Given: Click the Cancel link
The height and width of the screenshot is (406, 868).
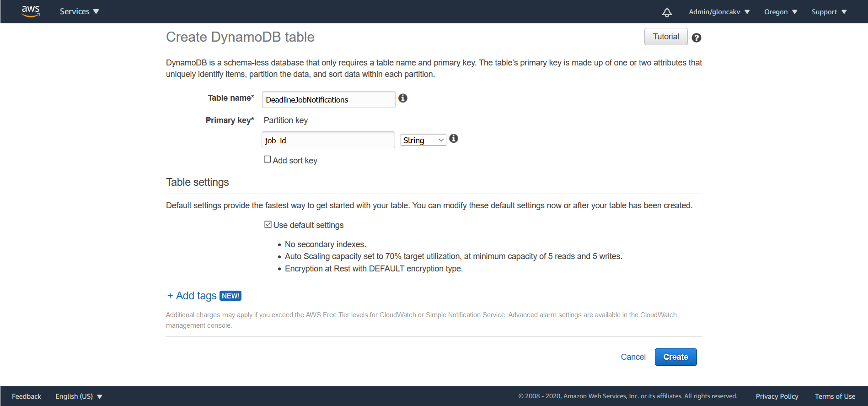Looking at the screenshot, I should click(633, 357).
